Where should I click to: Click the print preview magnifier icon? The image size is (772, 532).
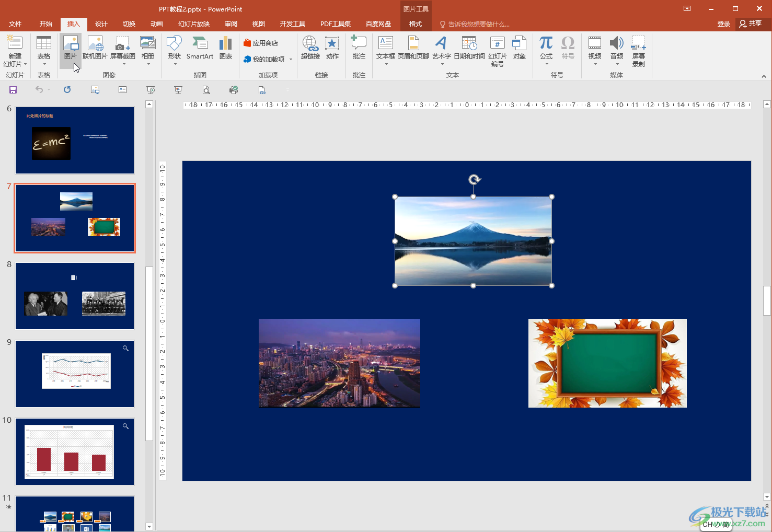[x=206, y=90]
